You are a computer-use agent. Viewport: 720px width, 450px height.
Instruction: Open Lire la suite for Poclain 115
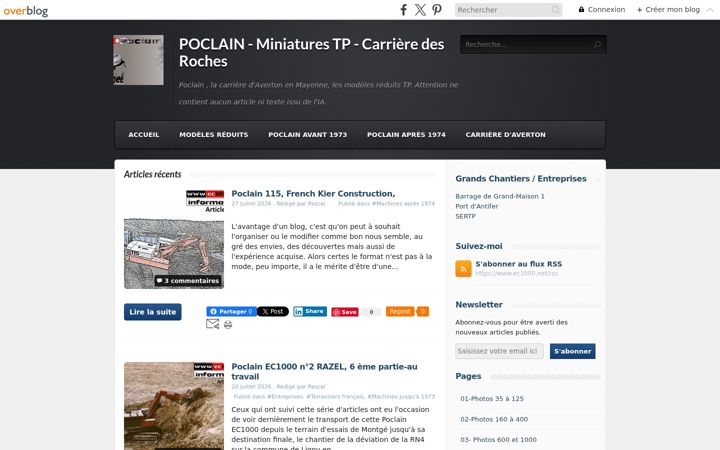tap(152, 312)
